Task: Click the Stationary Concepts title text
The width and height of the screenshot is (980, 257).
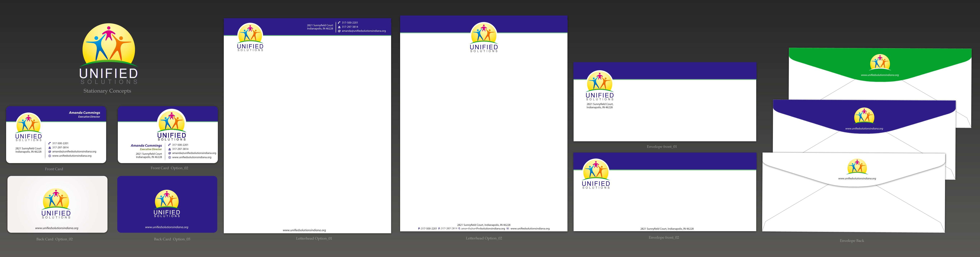Action: 107,91
